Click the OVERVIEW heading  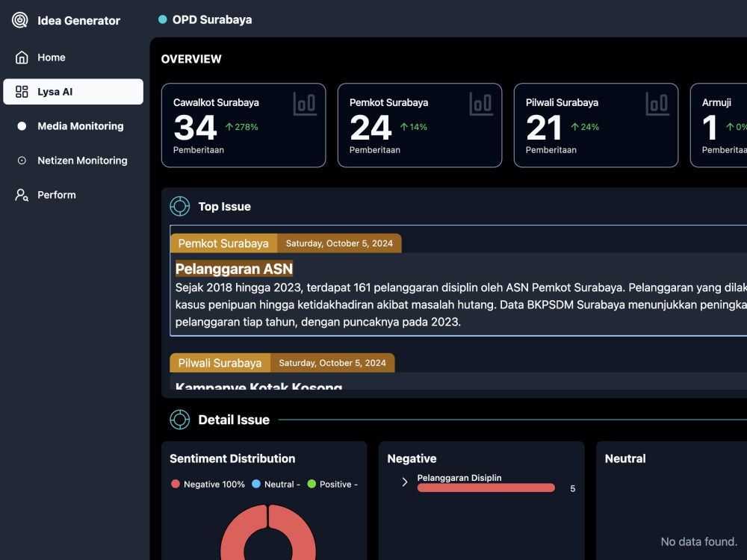(x=191, y=59)
